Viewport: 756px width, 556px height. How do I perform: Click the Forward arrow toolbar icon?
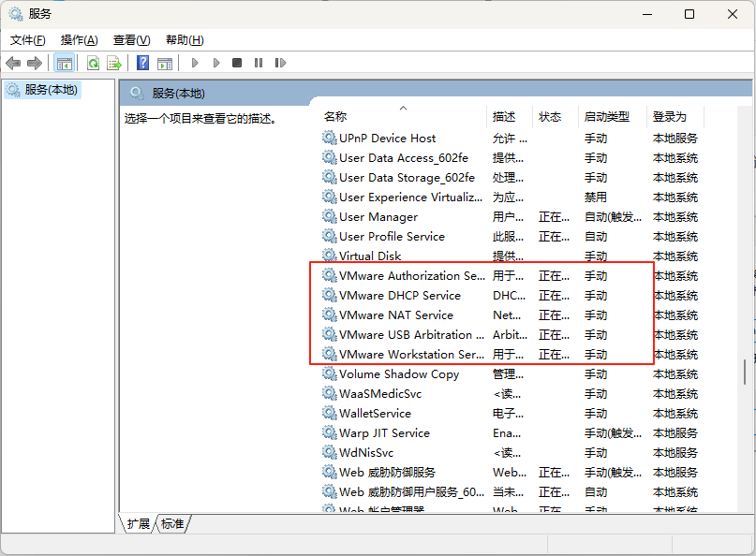[35, 63]
